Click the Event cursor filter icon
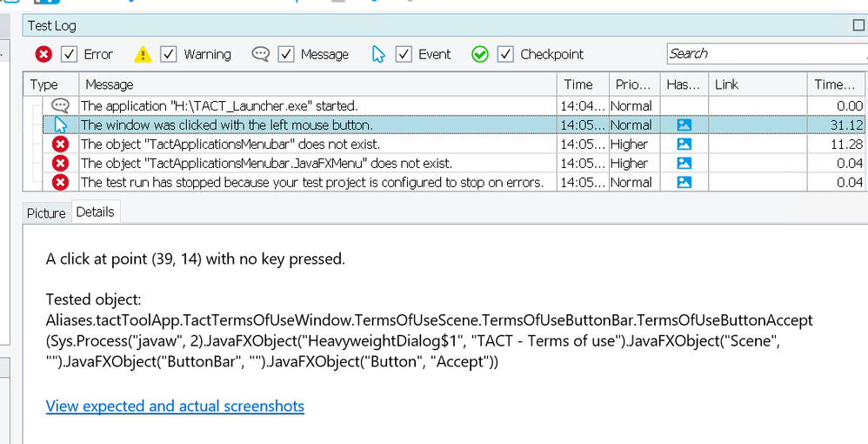Image resolution: width=868 pixels, height=444 pixels. [378, 54]
